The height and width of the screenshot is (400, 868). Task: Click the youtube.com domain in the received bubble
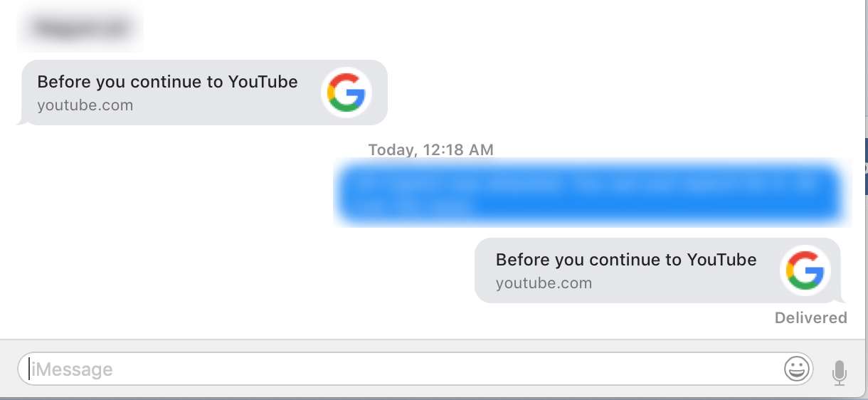[85, 105]
